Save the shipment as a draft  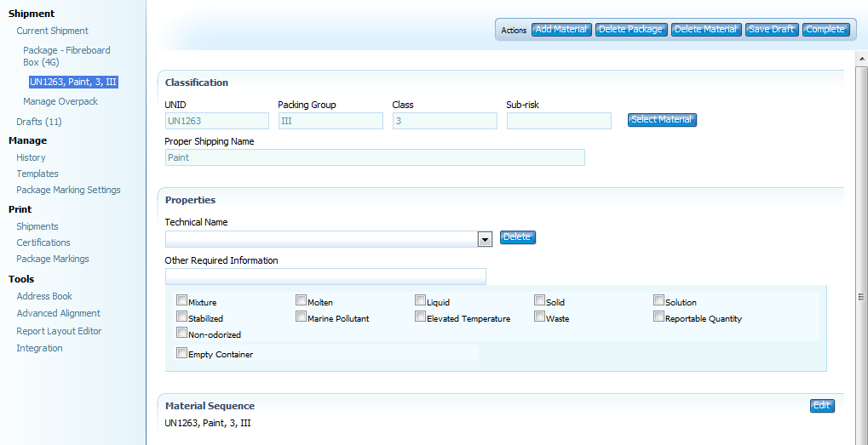[771, 30]
